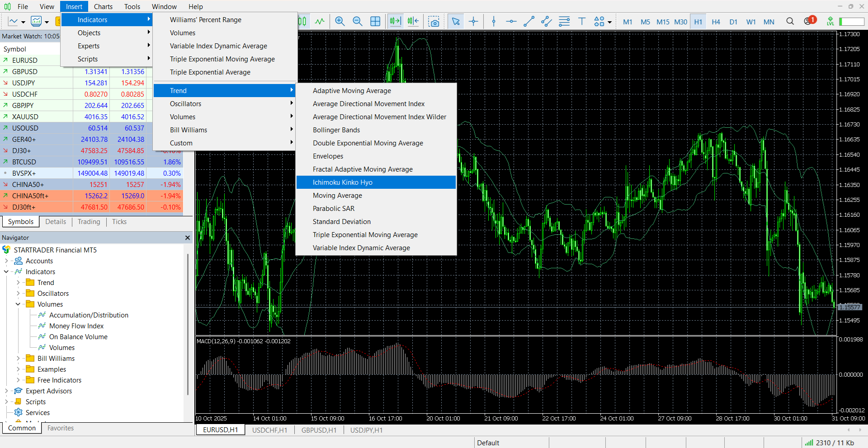Select the BTCUSD symbol row
Image resolution: width=868 pixels, height=448 pixels.
(x=91, y=162)
